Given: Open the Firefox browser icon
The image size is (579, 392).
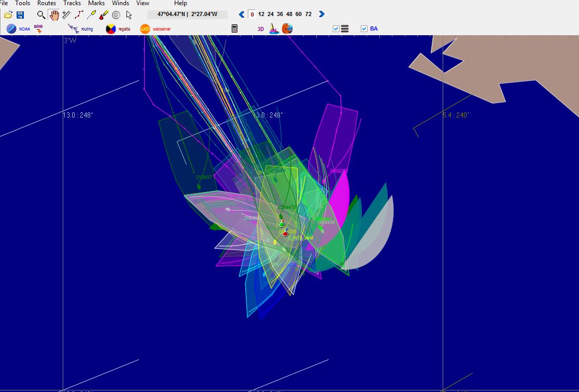Looking at the screenshot, I should (x=287, y=29).
